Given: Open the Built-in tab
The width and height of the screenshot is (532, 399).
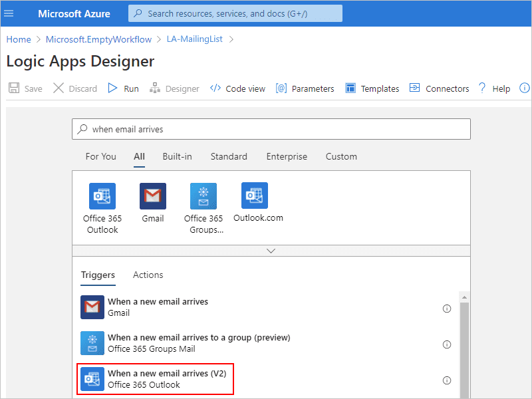Looking at the screenshot, I should coord(177,156).
